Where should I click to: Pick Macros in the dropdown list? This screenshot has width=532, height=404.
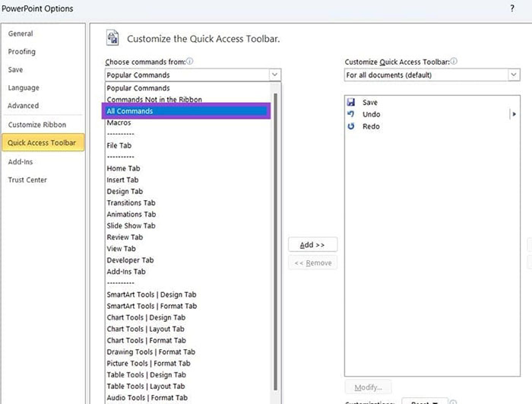[x=119, y=122]
